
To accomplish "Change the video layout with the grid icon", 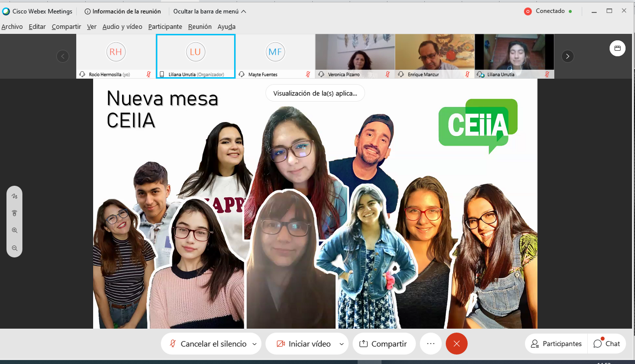I will pos(617,48).
